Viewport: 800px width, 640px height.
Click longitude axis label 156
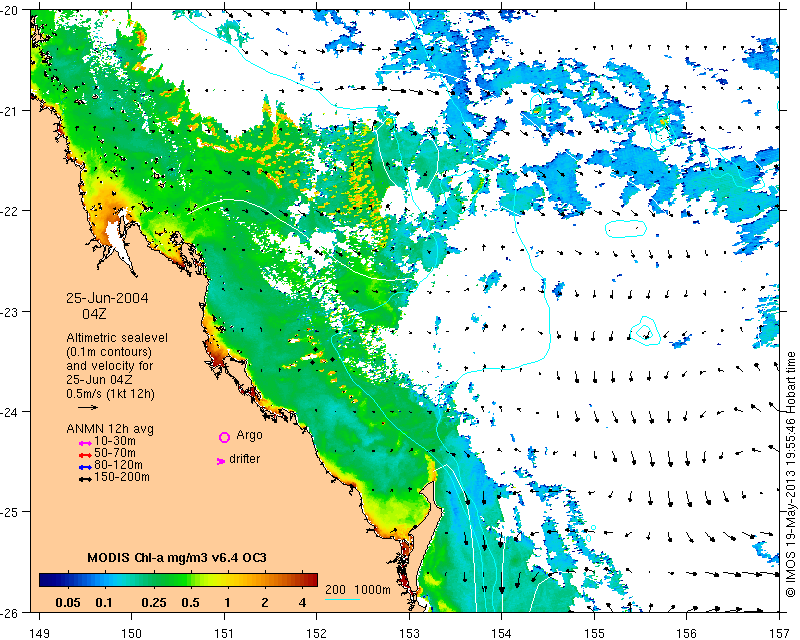coord(687,633)
